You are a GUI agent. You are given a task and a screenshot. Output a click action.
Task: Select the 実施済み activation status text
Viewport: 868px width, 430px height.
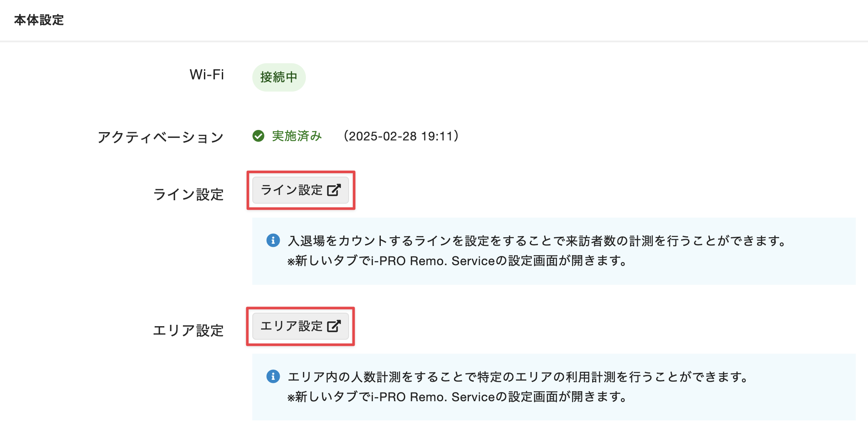[x=297, y=136]
